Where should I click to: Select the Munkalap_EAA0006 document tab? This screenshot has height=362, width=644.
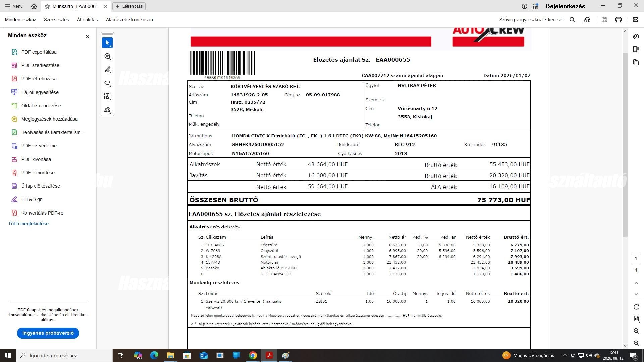click(x=76, y=6)
